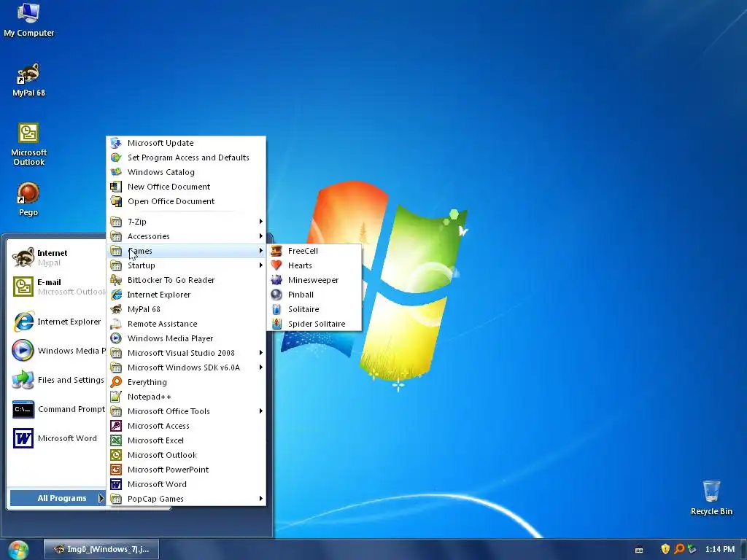Click the All Programs button
Screen dimensions: 747x560
click(x=58, y=498)
